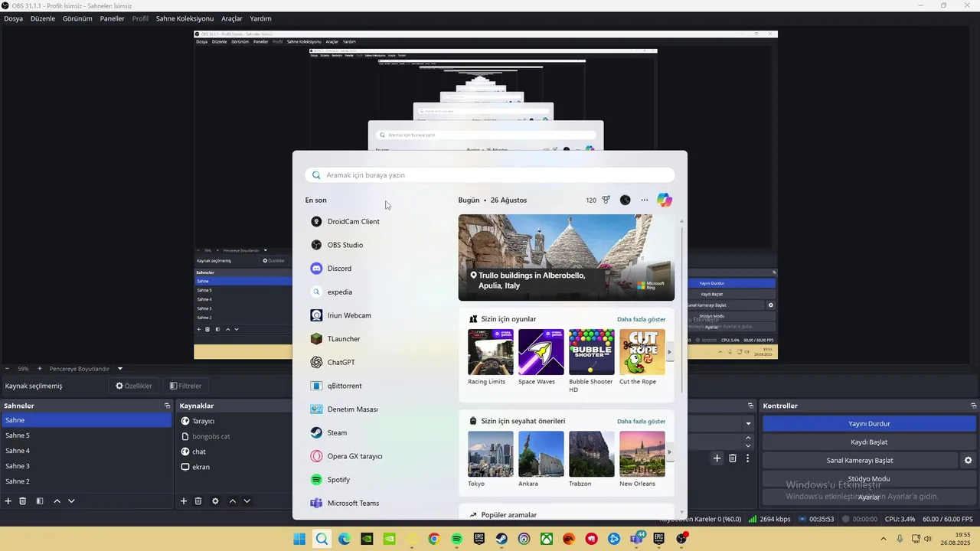980x551 pixels.
Task: Remove transition using trash icon left of three dots
Action: (733, 458)
